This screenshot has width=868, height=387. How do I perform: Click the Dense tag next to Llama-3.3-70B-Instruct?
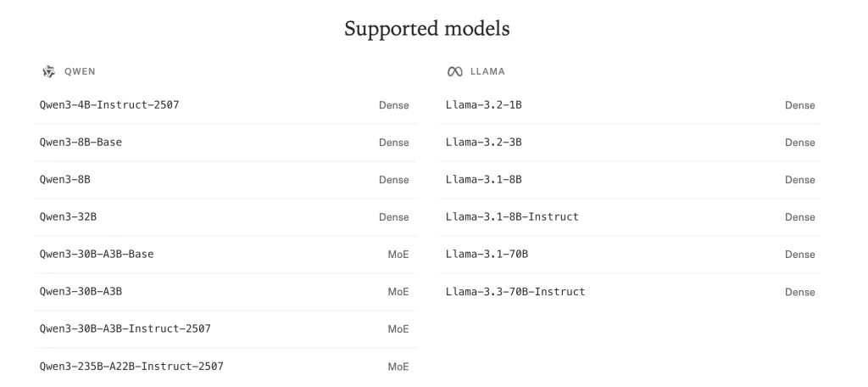(x=799, y=292)
